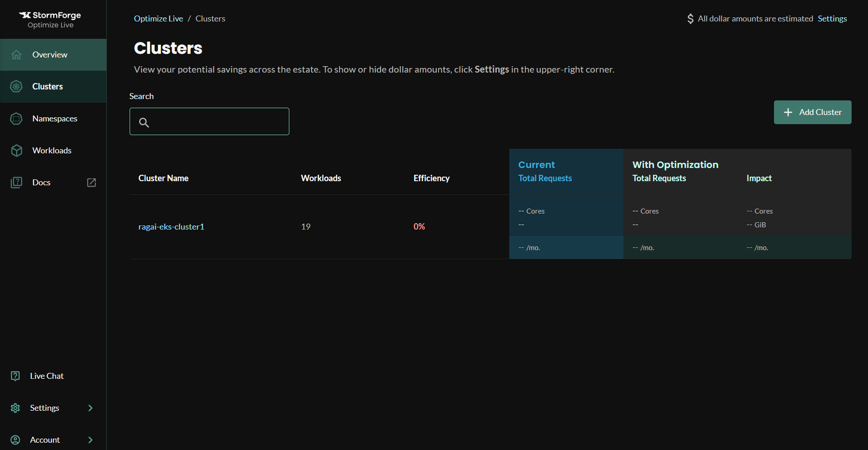Click the Cluster Name column header
Viewport: 868px width, 450px height.
(x=163, y=178)
